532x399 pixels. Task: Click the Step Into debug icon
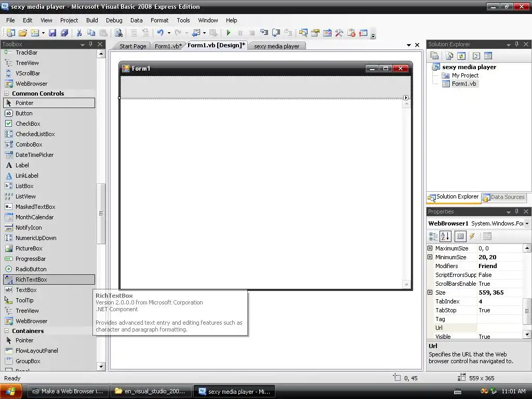coord(264,33)
